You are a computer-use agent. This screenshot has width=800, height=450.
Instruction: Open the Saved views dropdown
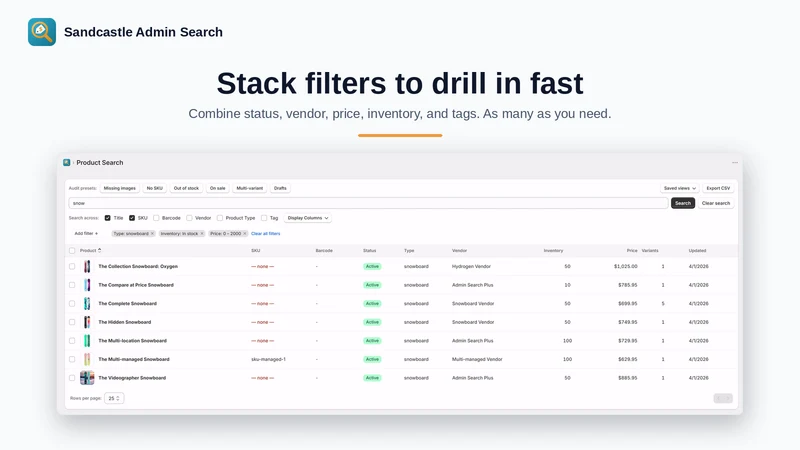click(680, 188)
